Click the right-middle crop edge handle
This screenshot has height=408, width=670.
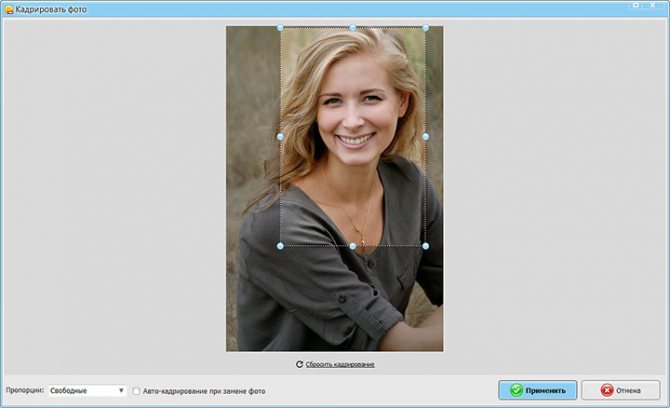[x=425, y=136]
